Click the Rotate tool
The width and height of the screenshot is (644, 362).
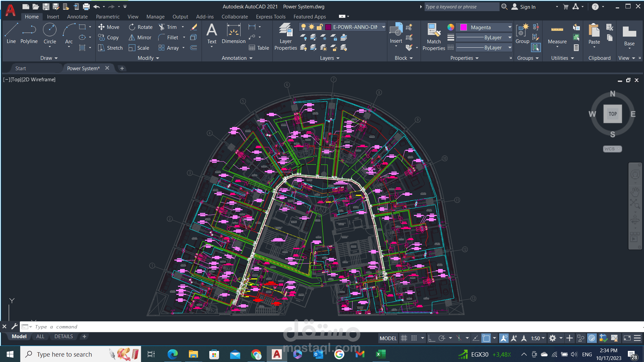pos(140,27)
